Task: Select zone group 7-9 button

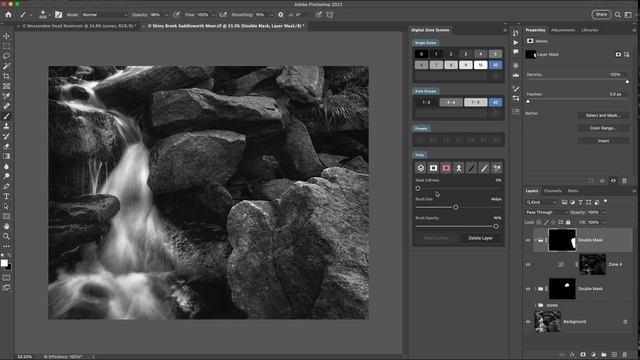Action: (x=476, y=102)
